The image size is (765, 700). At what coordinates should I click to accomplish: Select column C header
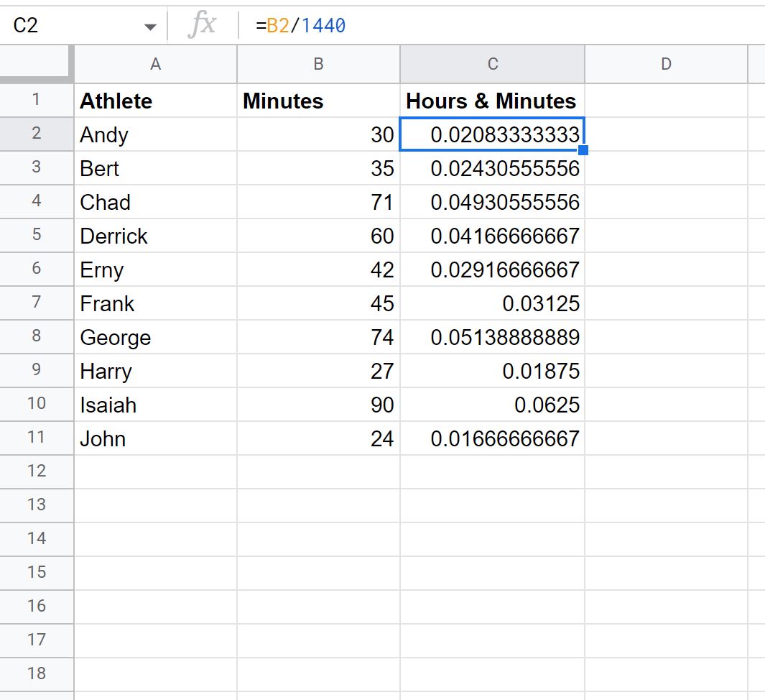492,64
